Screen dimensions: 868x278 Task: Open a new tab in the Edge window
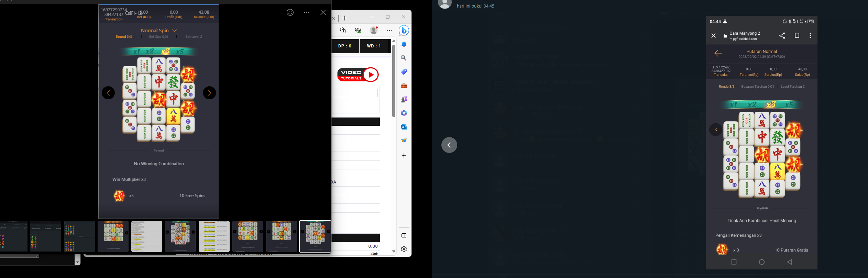(345, 18)
